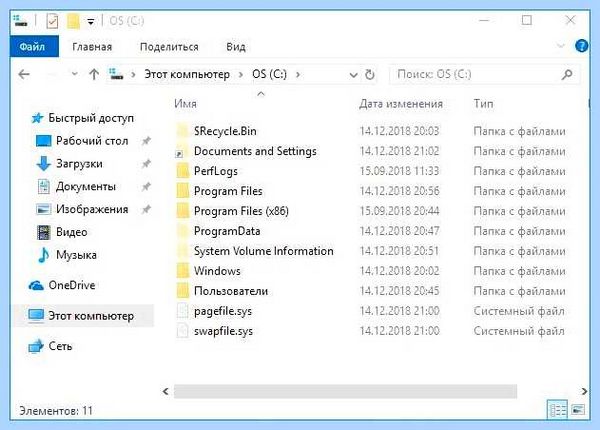Open the blue Help icon
The width and height of the screenshot is (600, 430).
tap(581, 46)
